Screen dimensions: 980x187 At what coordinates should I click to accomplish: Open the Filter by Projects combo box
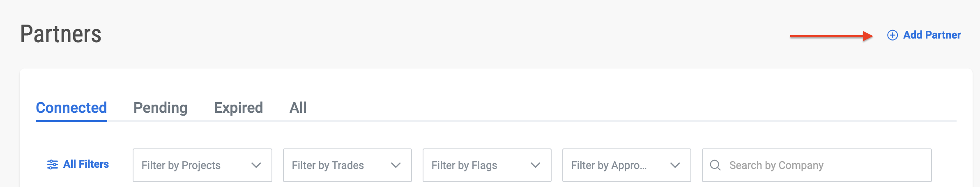[202, 165]
